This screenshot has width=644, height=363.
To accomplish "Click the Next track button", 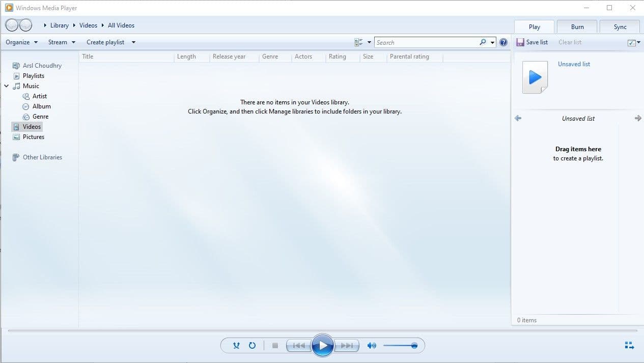I will [x=346, y=346].
